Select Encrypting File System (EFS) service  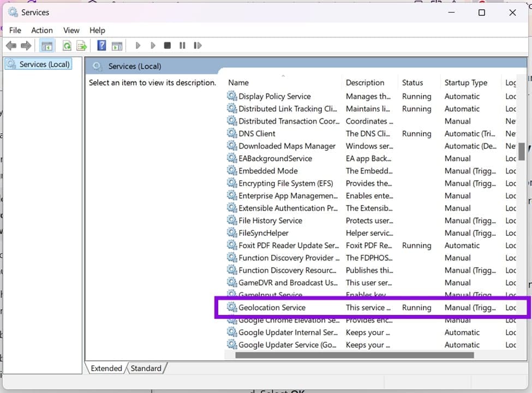[x=372, y=183]
